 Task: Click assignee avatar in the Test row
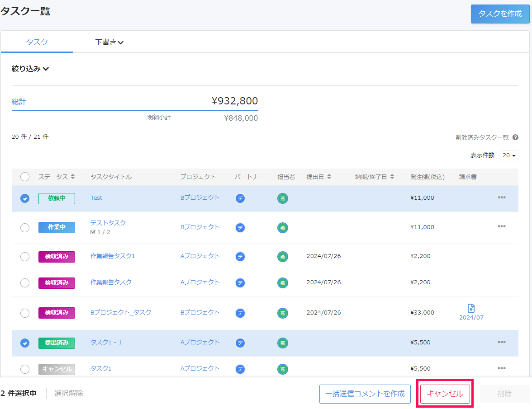pos(283,198)
